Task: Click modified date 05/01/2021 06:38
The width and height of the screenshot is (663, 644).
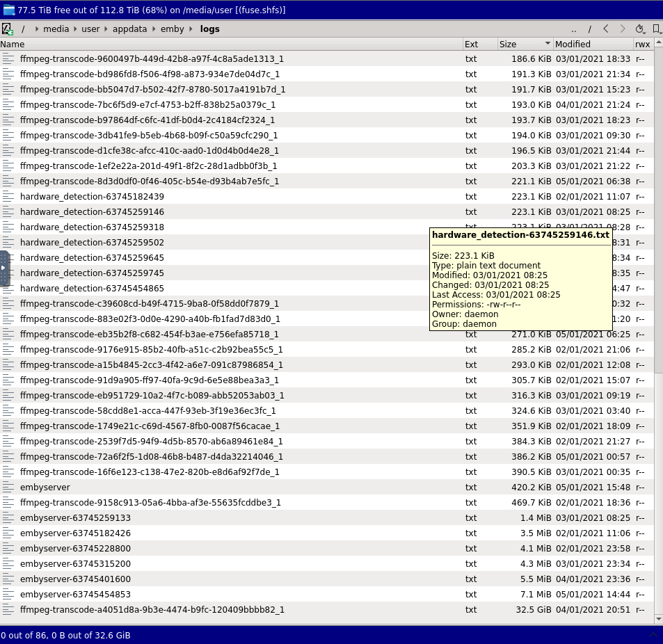Action: point(593,182)
